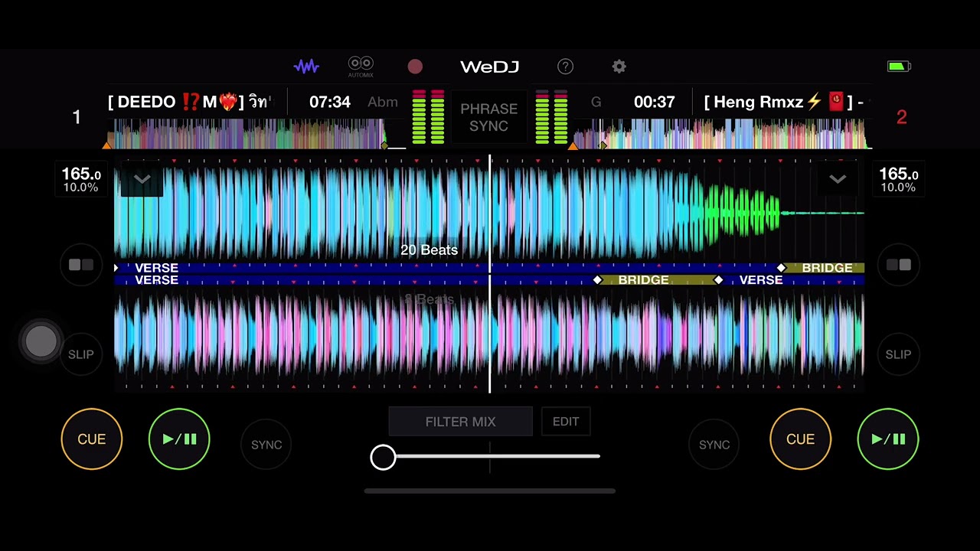Tap deck 1 time 07:34

(x=330, y=102)
